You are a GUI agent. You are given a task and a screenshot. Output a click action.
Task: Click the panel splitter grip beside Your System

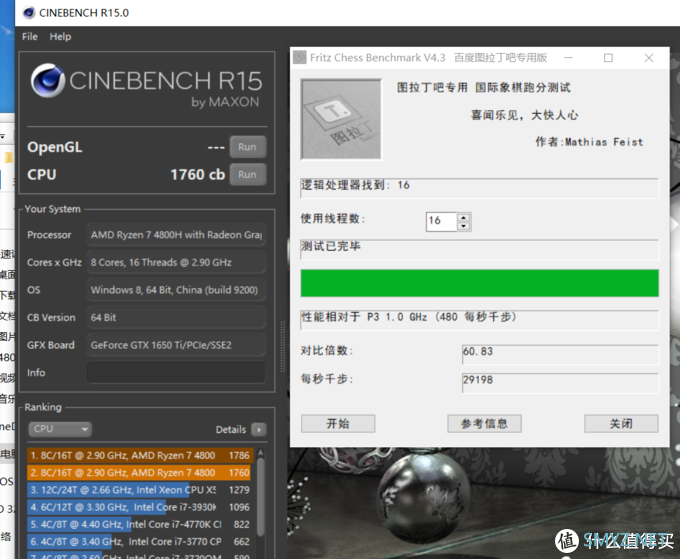(283, 347)
